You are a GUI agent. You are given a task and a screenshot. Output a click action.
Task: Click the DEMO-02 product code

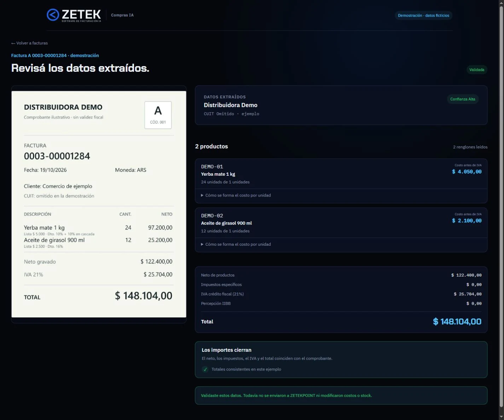click(212, 216)
